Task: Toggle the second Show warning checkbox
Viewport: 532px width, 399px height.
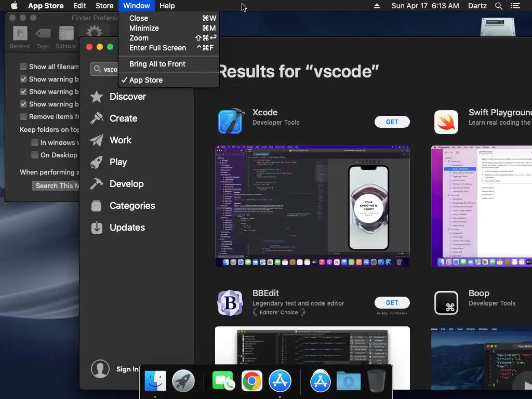Action: (x=23, y=91)
